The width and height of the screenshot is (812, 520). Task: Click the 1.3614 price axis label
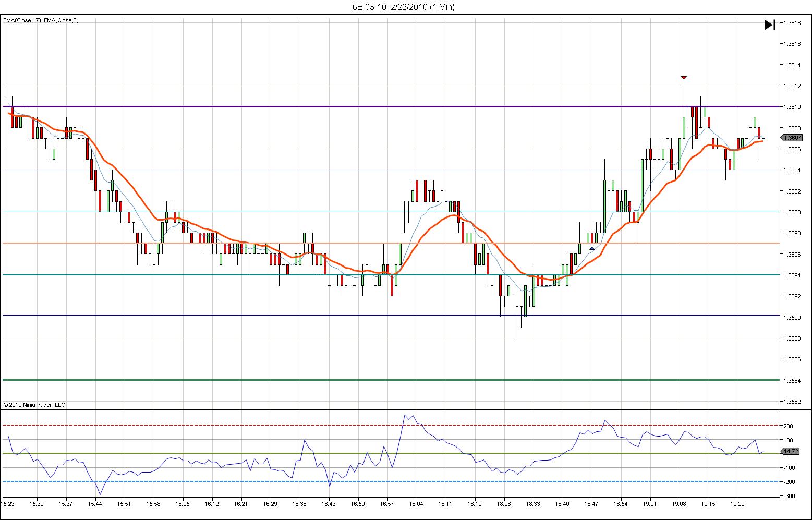coord(793,65)
